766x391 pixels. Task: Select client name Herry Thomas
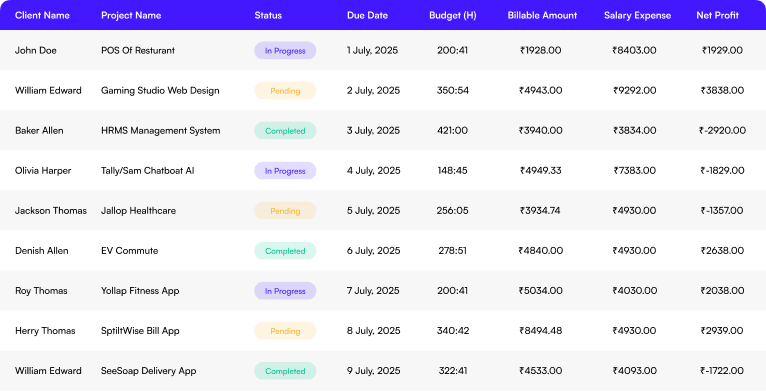click(x=45, y=331)
